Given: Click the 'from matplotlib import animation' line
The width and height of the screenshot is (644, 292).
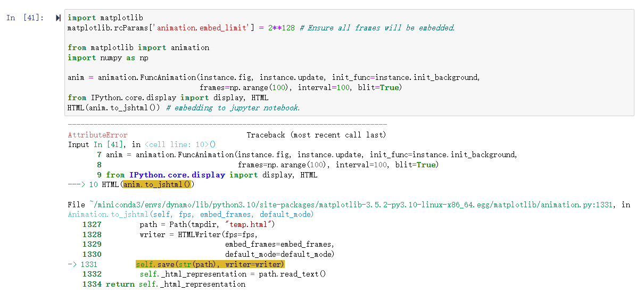Looking at the screenshot, I should coord(138,47).
